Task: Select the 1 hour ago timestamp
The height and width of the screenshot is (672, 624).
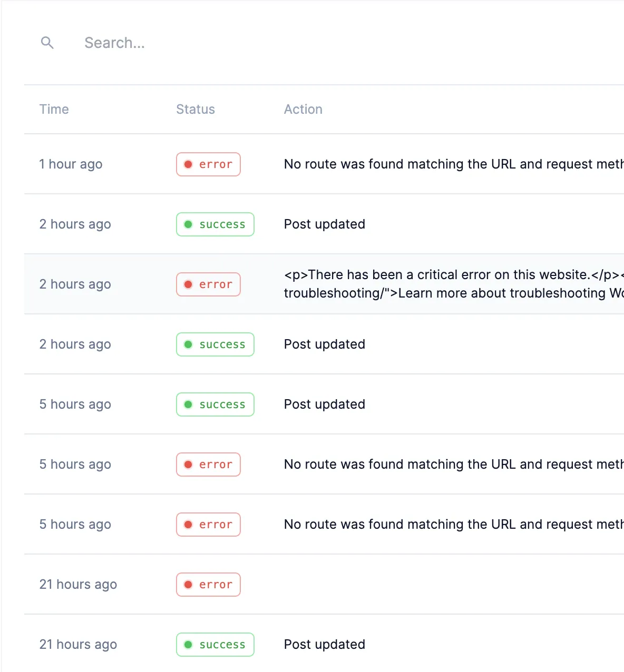Action: pos(71,164)
